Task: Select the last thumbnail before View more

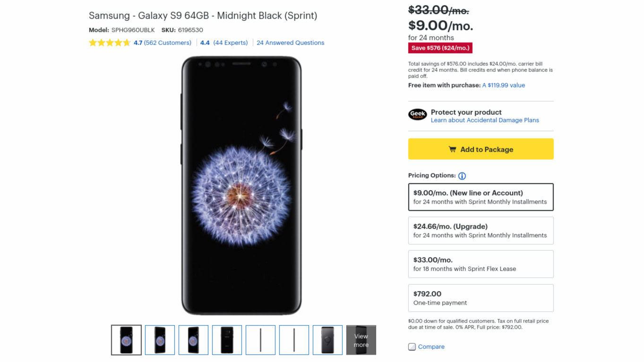Action: pyautogui.click(x=327, y=340)
